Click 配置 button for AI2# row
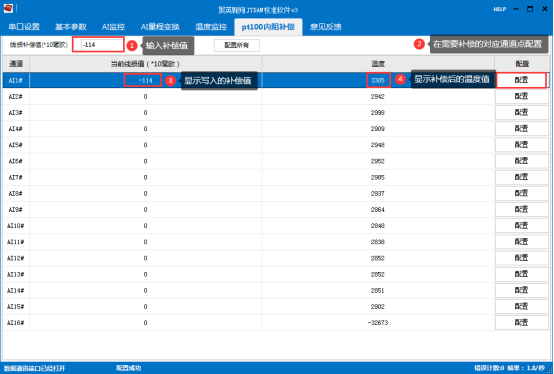This screenshot has width=554, height=374. 521,96
